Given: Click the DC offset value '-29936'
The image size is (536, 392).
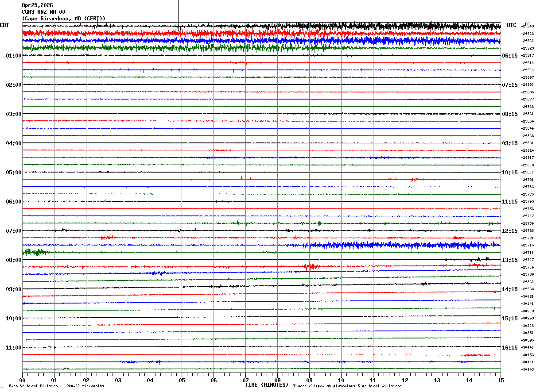Looking at the screenshot, I should coord(528,34).
